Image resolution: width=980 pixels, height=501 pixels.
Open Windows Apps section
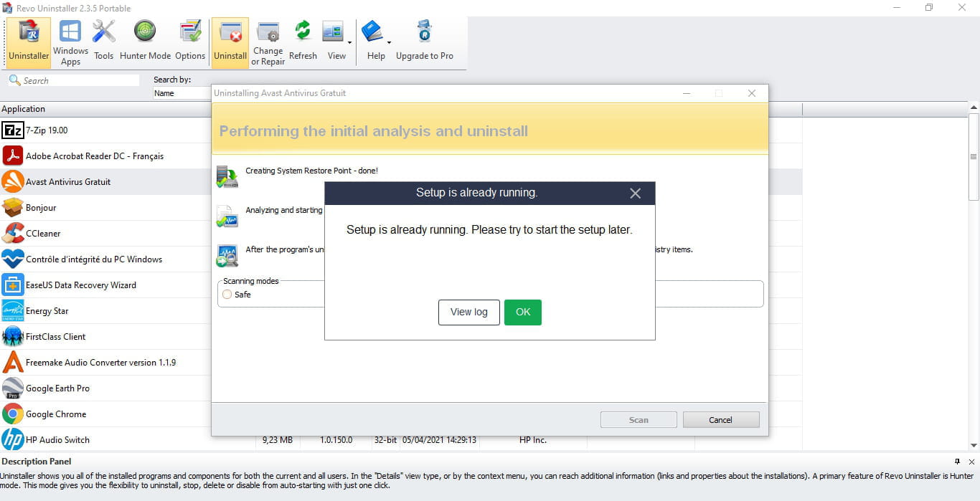[70, 43]
